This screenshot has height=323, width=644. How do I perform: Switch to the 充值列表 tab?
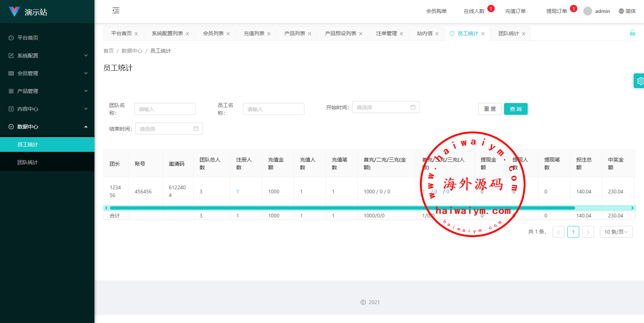point(254,33)
